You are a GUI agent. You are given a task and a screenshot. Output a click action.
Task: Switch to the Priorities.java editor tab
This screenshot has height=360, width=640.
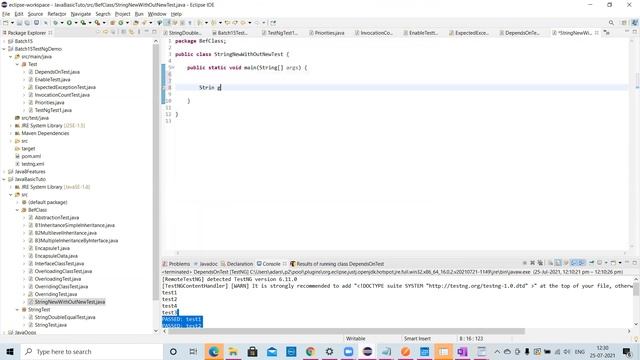(x=327, y=33)
